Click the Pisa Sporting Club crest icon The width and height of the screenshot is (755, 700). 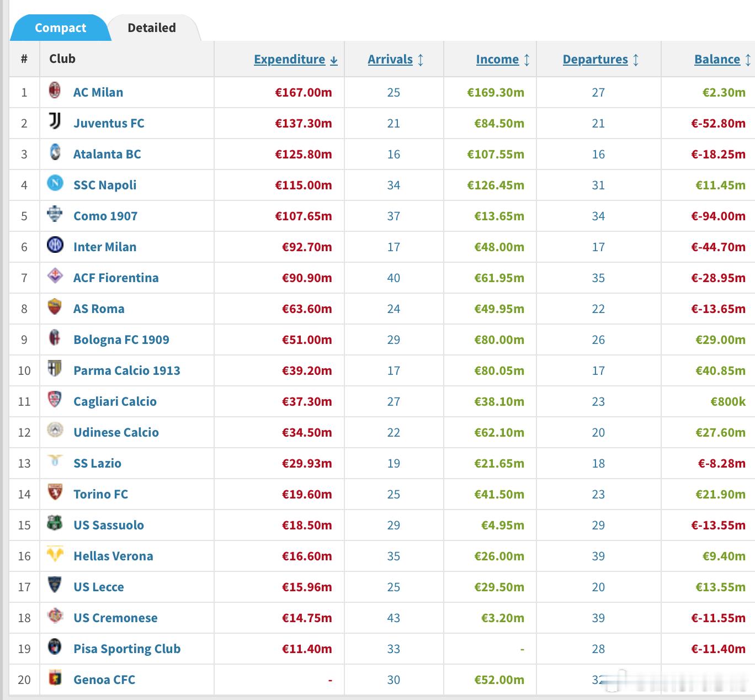tap(55, 646)
